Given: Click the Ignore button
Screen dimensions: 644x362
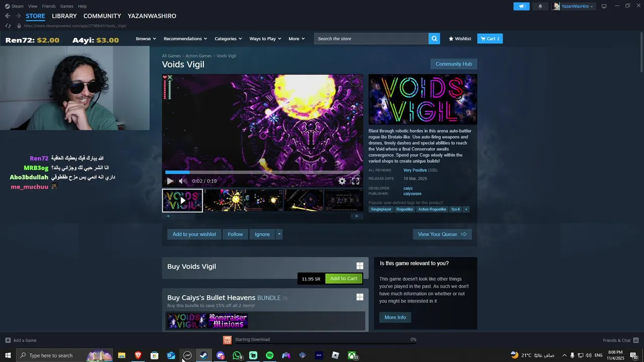Looking at the screenshot, I should tap(262, 234).
